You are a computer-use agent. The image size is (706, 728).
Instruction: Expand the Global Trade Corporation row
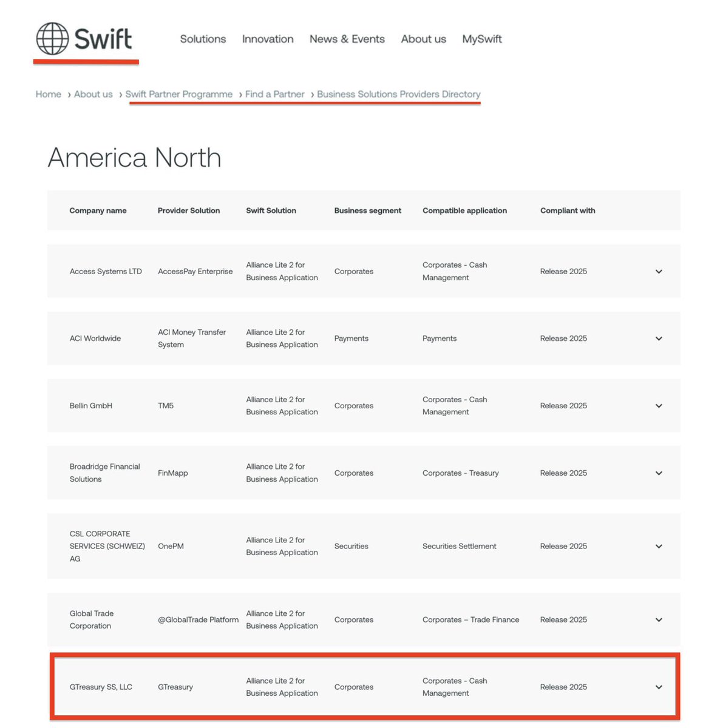(659, 619)
